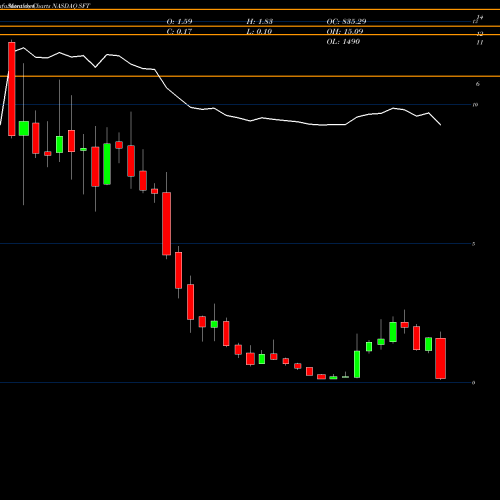Click the "OH: 15.09" reading
Viewport: 500px width, 500px height.
345,31
